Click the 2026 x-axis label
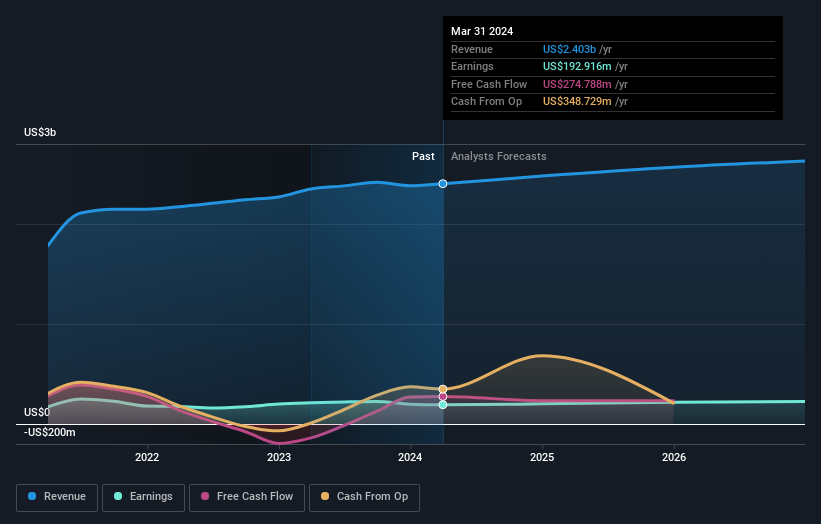The width and height of the screenshot is (821, 524). tap(674, 457)
